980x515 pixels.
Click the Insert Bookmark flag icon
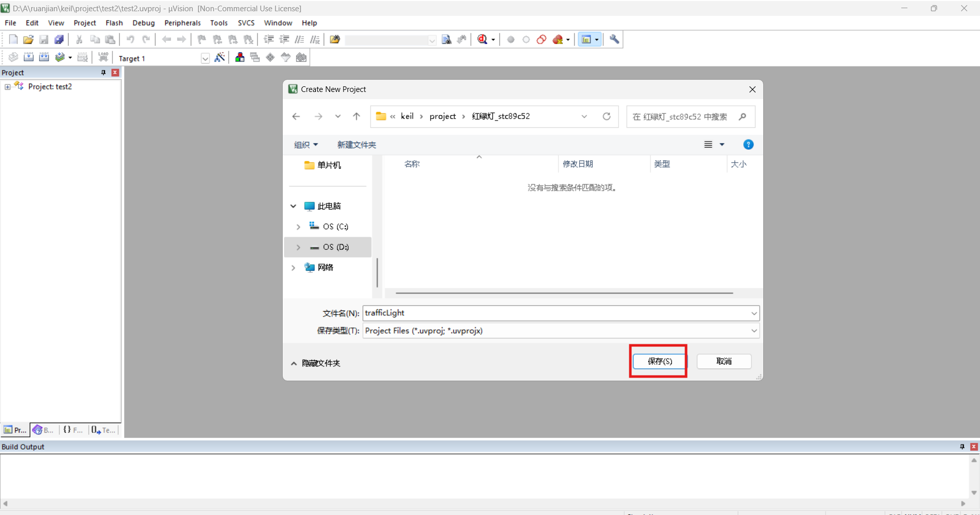[202, 39]
